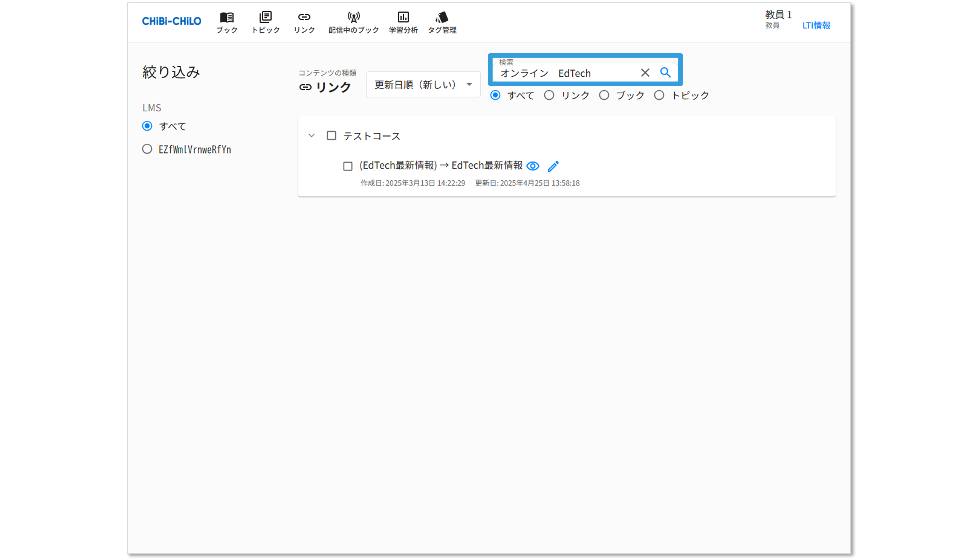Select LMS filter EZfWmlVrnweRfYn radio
978x560 pixels.
(147, 149)
